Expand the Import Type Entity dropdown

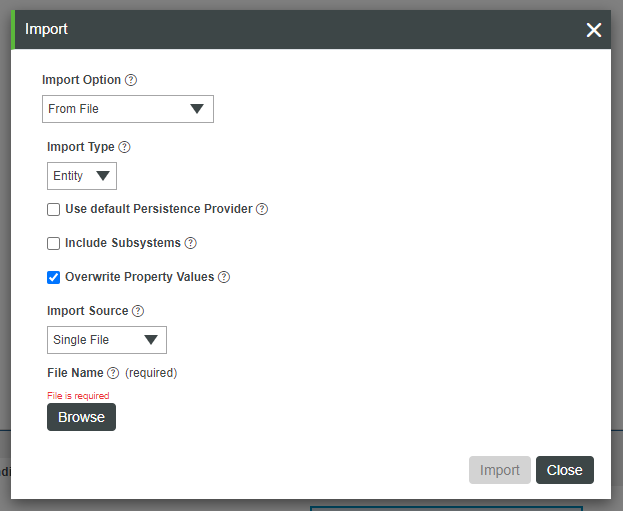click(82, 176)
